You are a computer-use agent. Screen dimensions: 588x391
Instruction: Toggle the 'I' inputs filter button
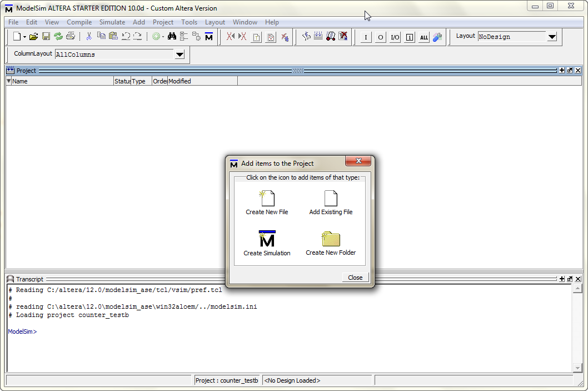(x=366, y=37)
